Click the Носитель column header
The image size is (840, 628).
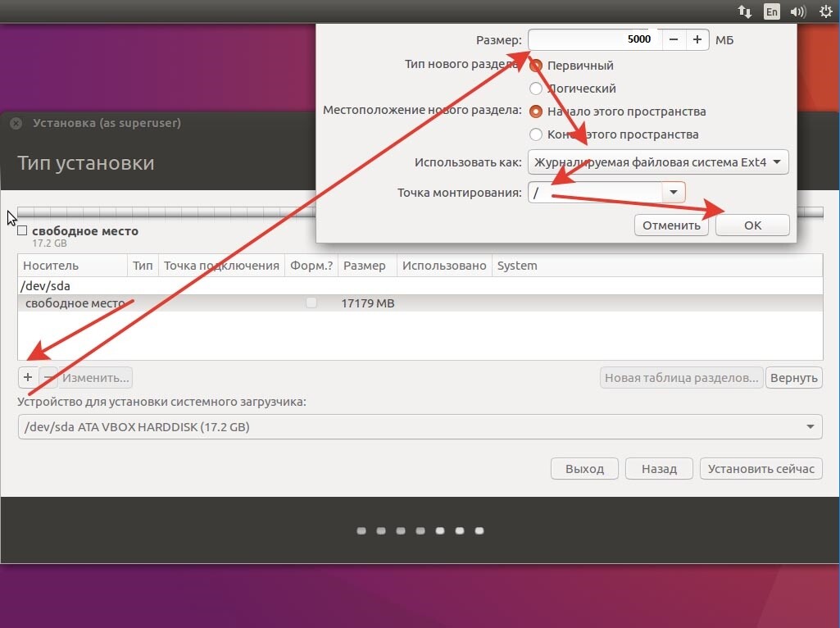tap(72, 266)
